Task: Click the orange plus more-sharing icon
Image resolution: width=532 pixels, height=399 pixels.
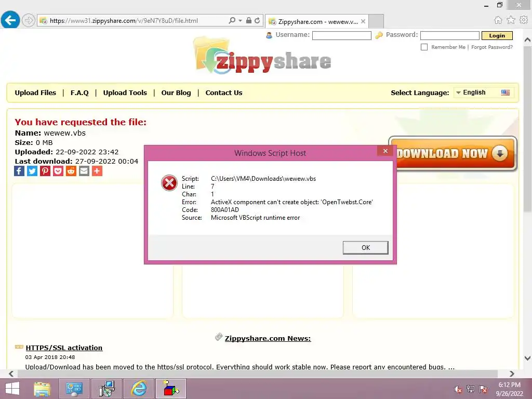Action: [x=97, y=170]
